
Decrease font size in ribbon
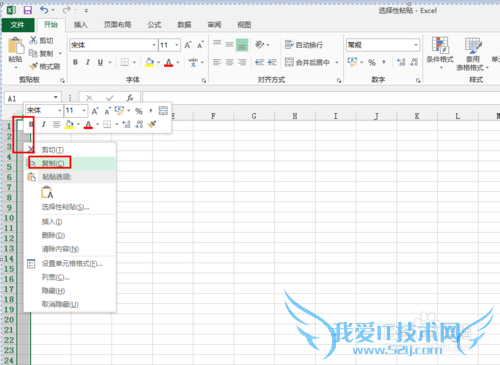[200, 45]
